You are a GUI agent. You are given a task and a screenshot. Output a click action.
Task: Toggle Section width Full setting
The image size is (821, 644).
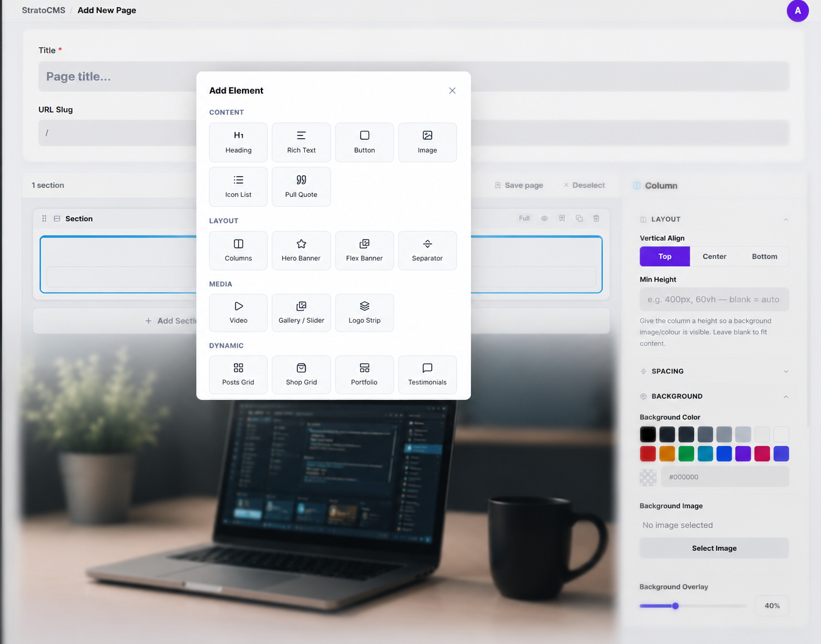click(524, 218)
